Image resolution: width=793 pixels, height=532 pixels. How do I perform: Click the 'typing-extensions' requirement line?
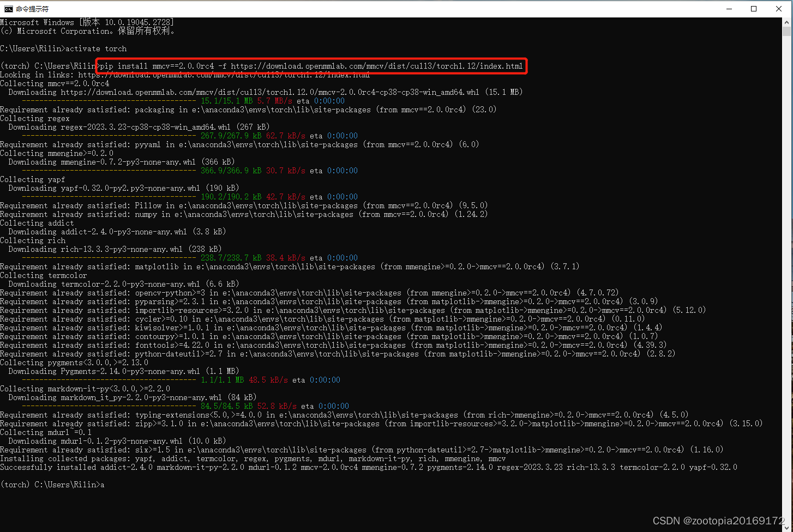tap(344, 415)
